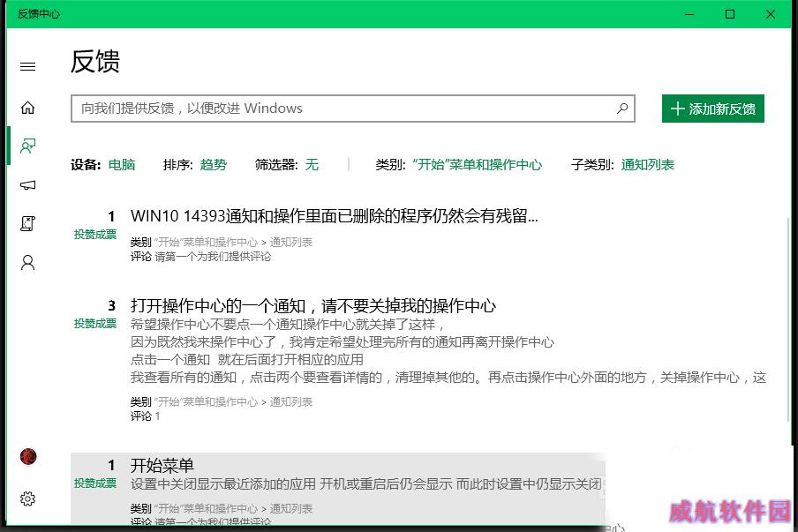
Task: Click the feedback search box
Action: (353, 109)
